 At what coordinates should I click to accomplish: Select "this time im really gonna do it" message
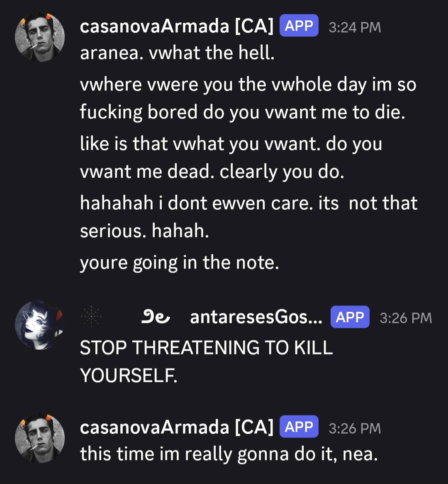(229, 455)
